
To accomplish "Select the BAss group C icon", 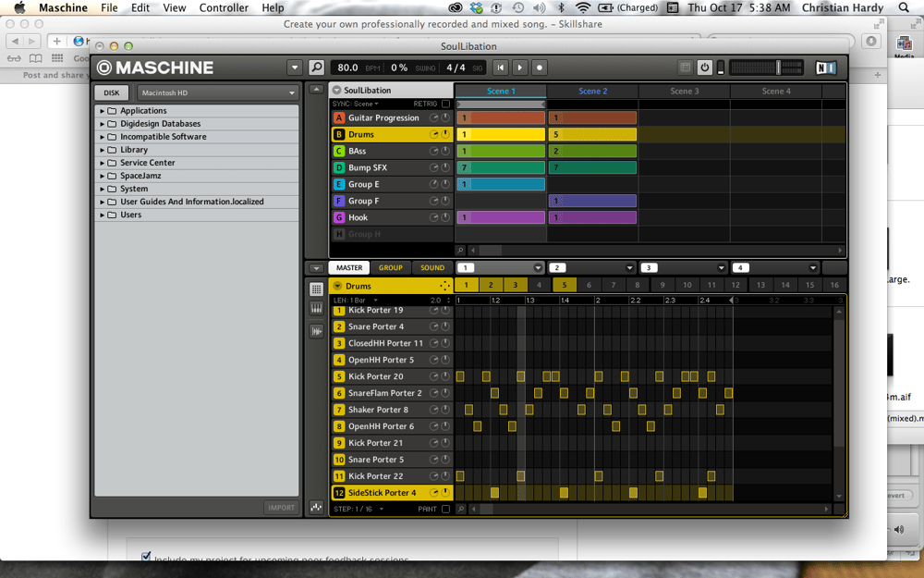I will click(339, 151).
